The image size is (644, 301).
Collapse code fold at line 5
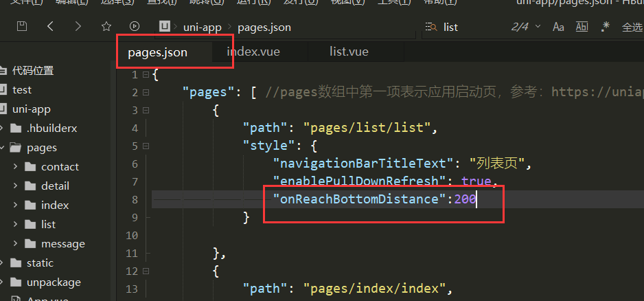146,146
